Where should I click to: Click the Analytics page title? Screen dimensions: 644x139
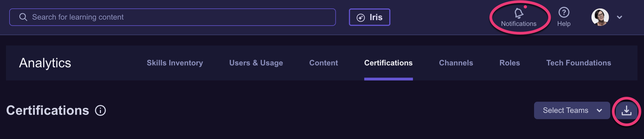coord(45,63)
